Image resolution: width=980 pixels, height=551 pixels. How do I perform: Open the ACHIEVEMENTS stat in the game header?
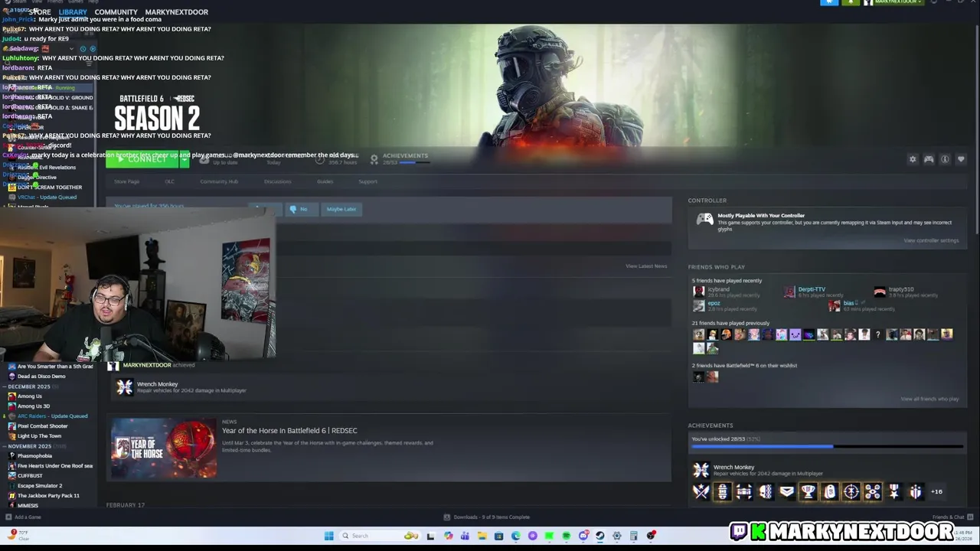[398, 158]
